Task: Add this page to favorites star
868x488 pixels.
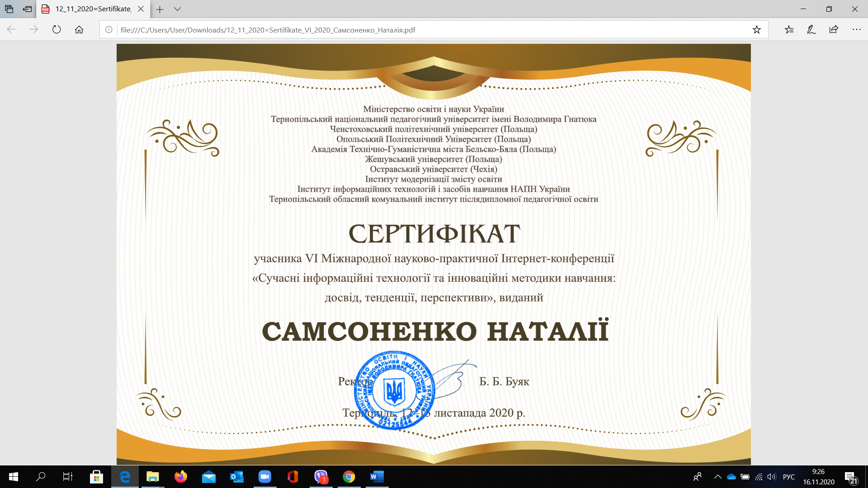Action: (756, 30)
